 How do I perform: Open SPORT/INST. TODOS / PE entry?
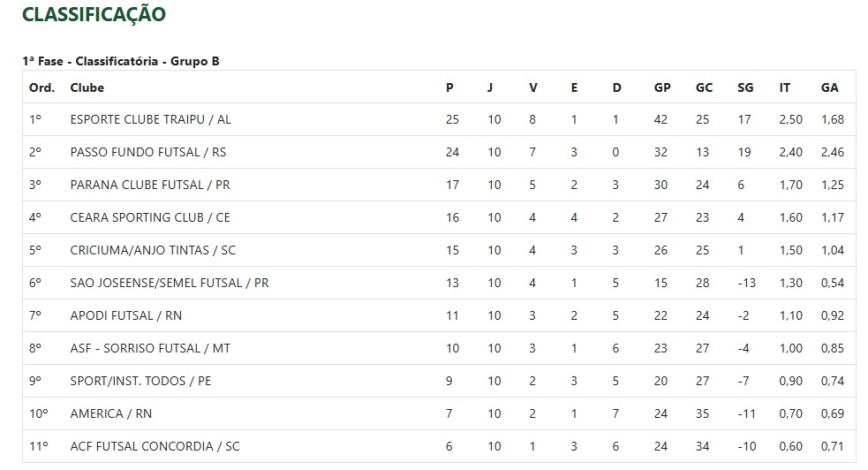coord(140,381)
